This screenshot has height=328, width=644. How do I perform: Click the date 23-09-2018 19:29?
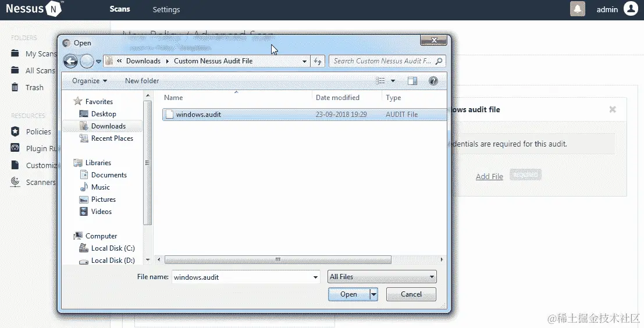pyautogui.click(x=341, y=115)
